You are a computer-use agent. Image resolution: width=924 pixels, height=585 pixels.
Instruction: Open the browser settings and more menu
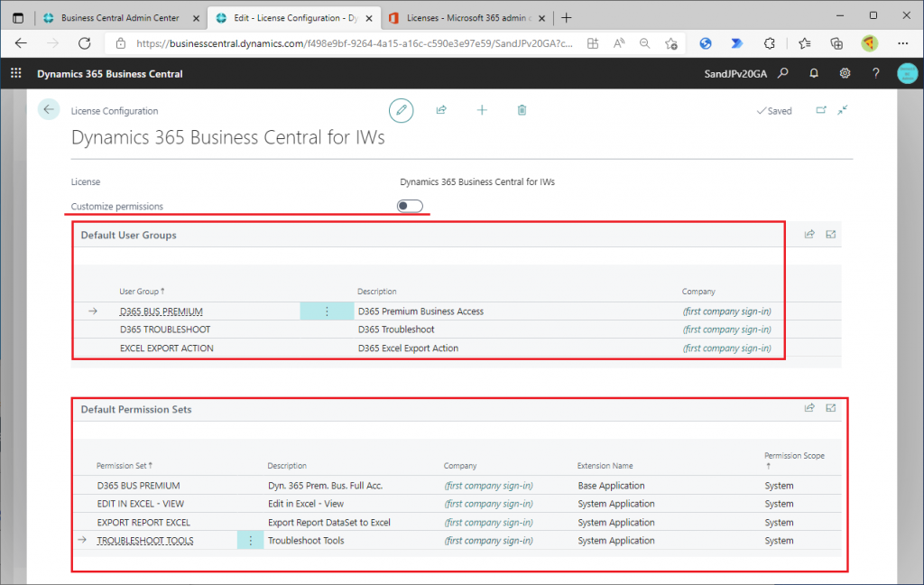[x=902, y=43]
